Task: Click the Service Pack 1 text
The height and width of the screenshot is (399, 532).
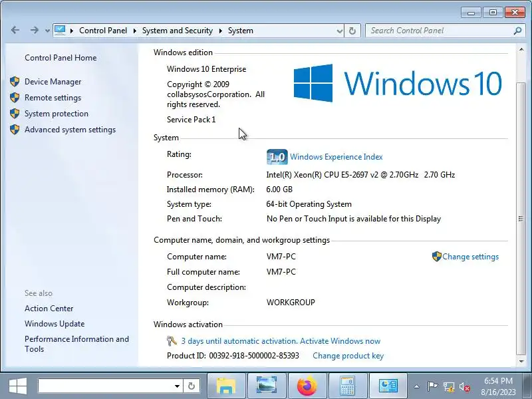Action: 191,120
